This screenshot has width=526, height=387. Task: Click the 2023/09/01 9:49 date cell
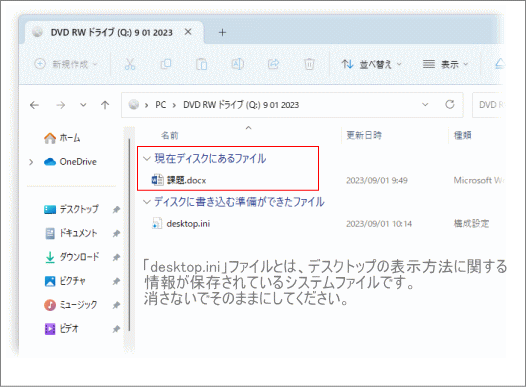point(377,180)
